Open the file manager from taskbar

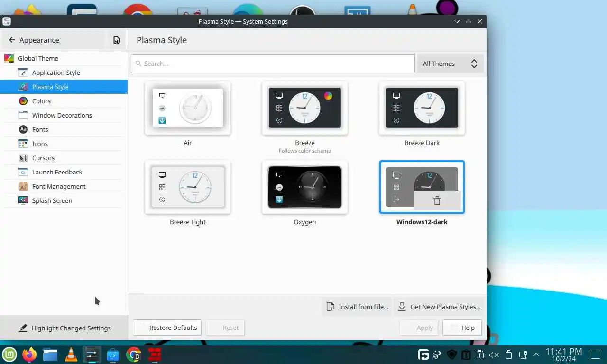pos(50,355)
